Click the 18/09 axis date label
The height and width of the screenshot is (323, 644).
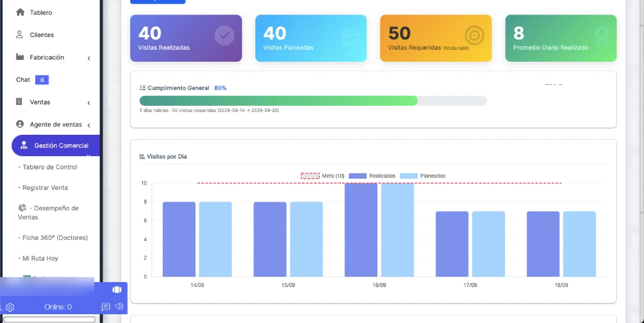click(x=562, y=285)
